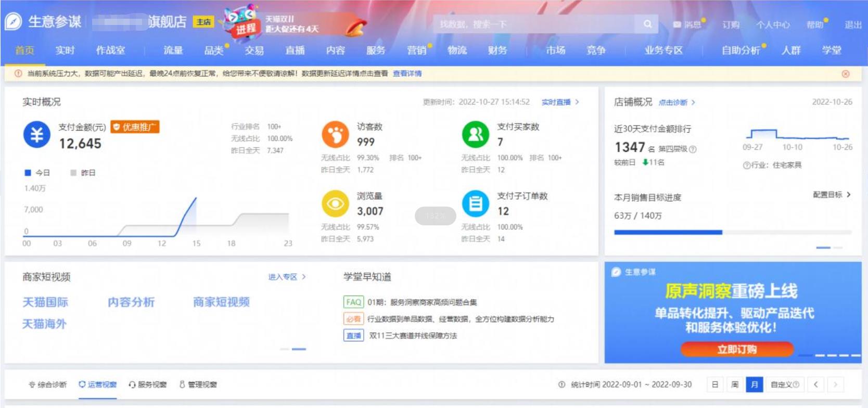Click the 直播 tag icon in 学堂早知道
This screenshot has width=868, height=408.
pyautogui.click(x=353, y=336)
